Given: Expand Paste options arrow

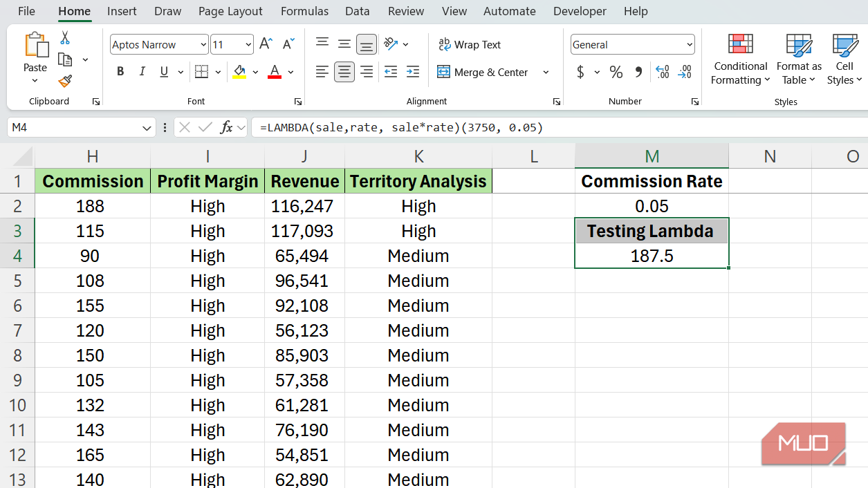Looking at the screenshot, I should click(35, 81).
